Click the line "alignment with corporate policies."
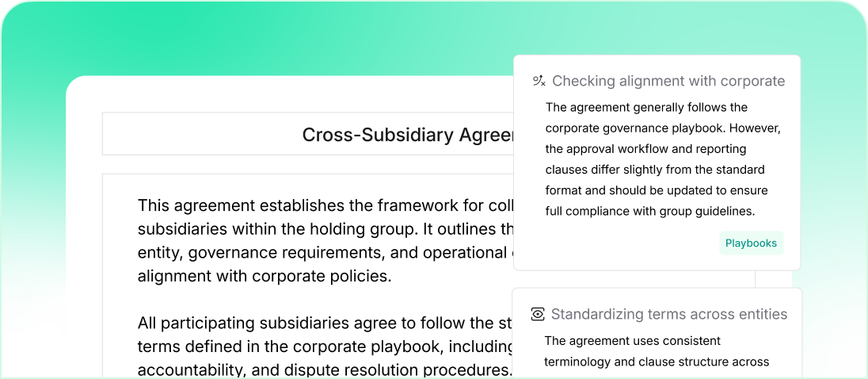 tap(265, 277)
